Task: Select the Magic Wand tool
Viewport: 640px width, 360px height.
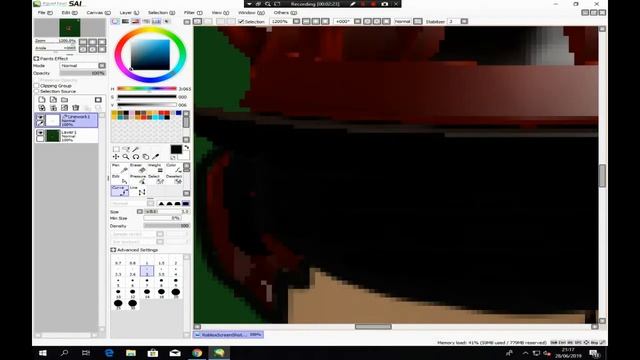Action: click(x=136, y=149)
